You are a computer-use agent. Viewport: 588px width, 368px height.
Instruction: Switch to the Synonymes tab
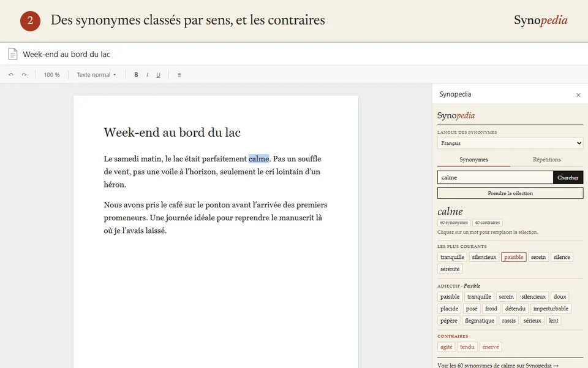click(473, 159)
